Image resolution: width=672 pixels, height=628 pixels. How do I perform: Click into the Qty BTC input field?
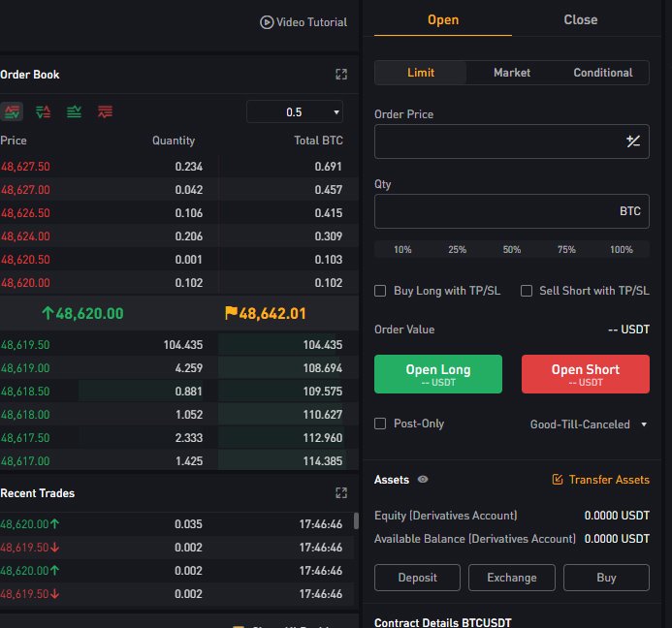click(512, 211)
